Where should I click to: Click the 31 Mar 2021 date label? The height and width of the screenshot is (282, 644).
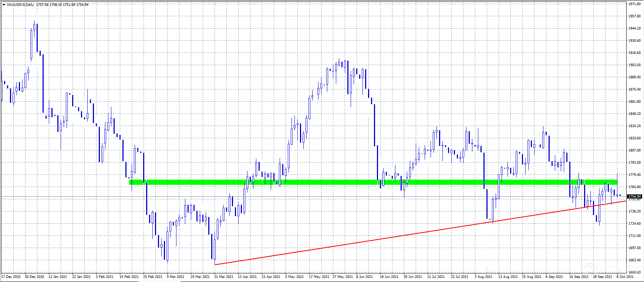[224, 277]
